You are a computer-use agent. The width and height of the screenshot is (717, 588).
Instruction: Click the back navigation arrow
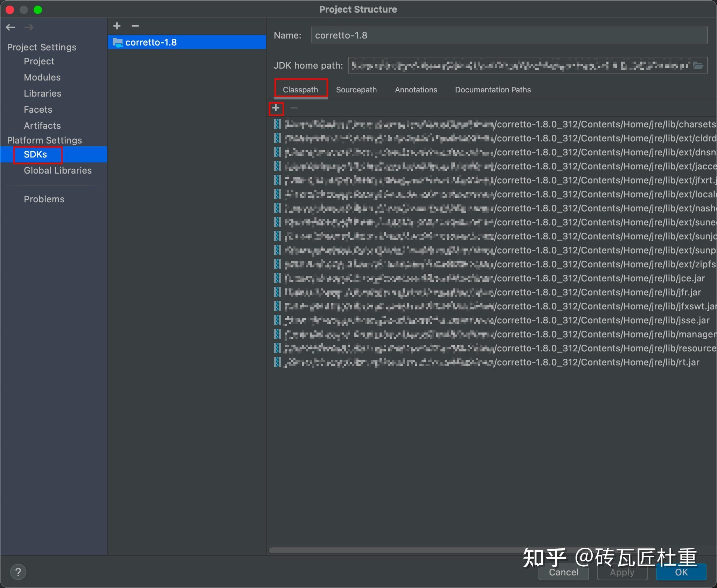(x=11, y=27)
